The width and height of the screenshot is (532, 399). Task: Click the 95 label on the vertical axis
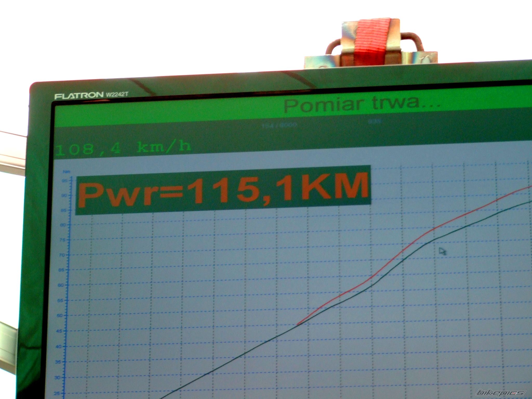[64, 181]
